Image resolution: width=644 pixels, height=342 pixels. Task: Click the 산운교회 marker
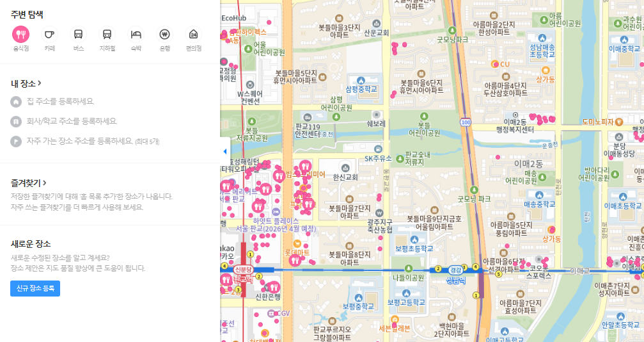point(376,24)
